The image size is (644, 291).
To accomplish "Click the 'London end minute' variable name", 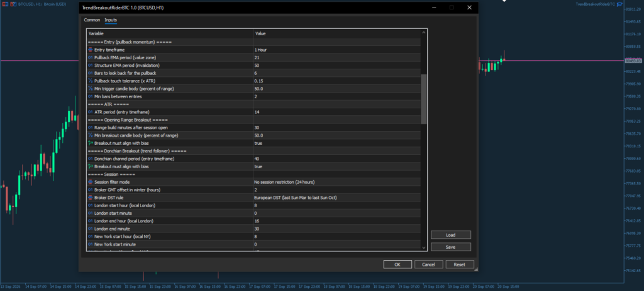I will [x=112, y=229].
